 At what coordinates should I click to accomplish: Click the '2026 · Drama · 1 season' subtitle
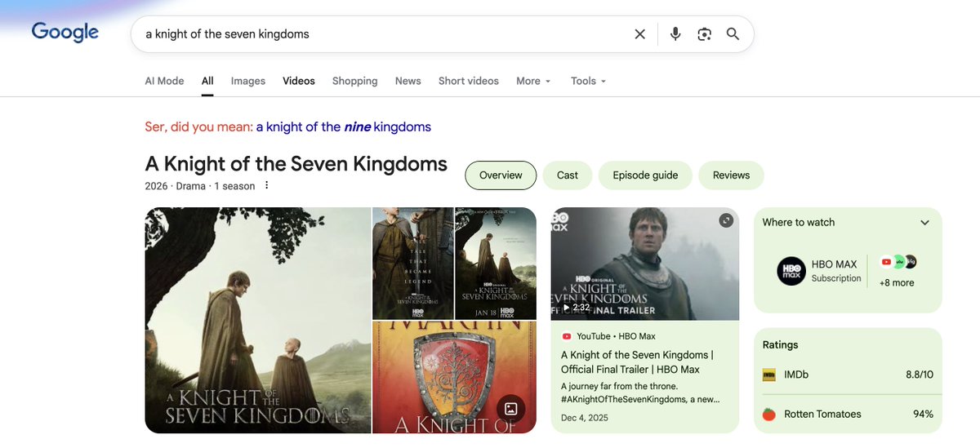[x=200, y=186]
